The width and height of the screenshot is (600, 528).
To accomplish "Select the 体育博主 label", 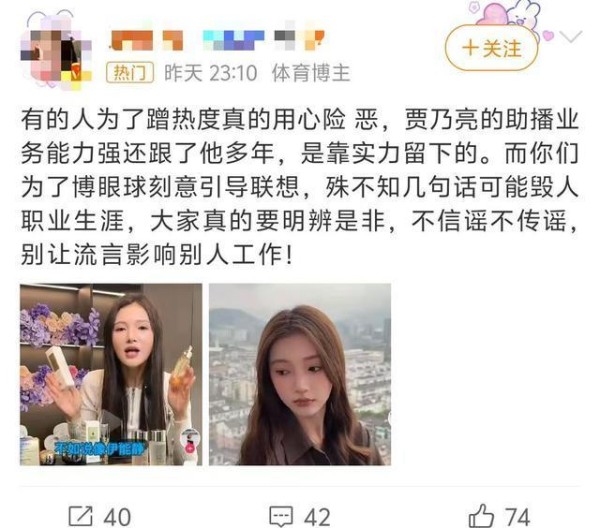I will click(x=311, y=73).
